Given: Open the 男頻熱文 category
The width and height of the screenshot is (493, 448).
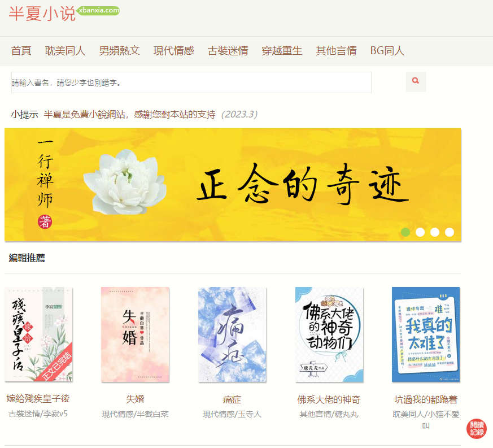Looking at the screenshot, I should coord(120,51).
